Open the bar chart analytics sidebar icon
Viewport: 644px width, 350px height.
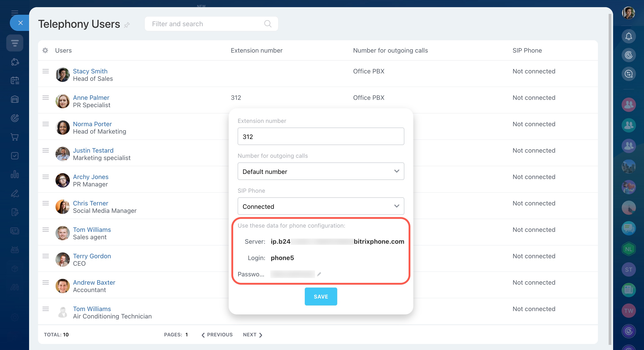pos(15,174)
